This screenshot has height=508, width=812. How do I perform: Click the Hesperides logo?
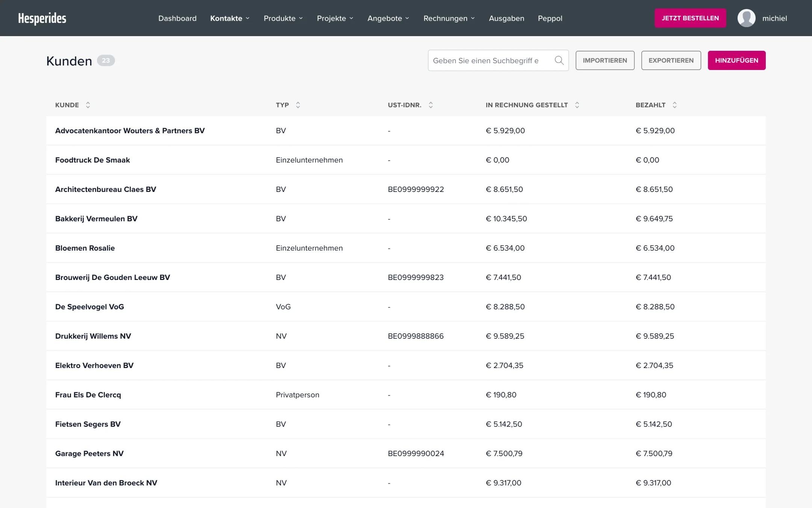pos(42,18)
